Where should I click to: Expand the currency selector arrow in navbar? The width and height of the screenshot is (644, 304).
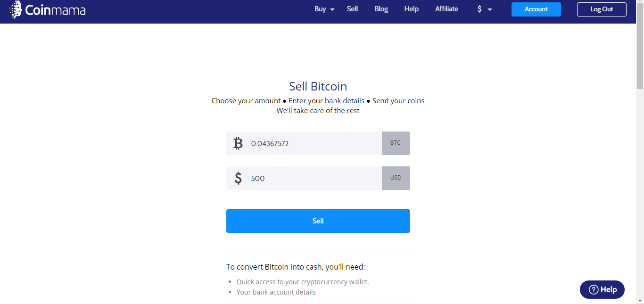pyautogui.click(x=490, y=9)
